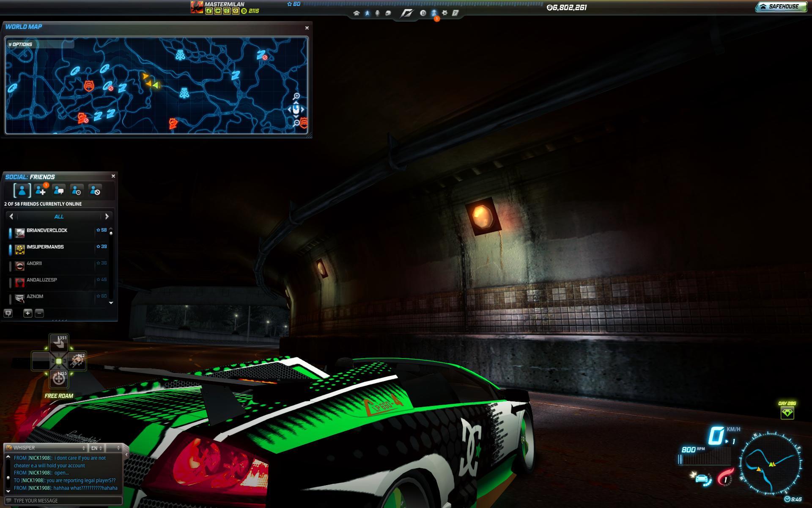Select offline friend 4NDRII
The image size is (812, 508).
pyautogui.click(x=58, y=266)
